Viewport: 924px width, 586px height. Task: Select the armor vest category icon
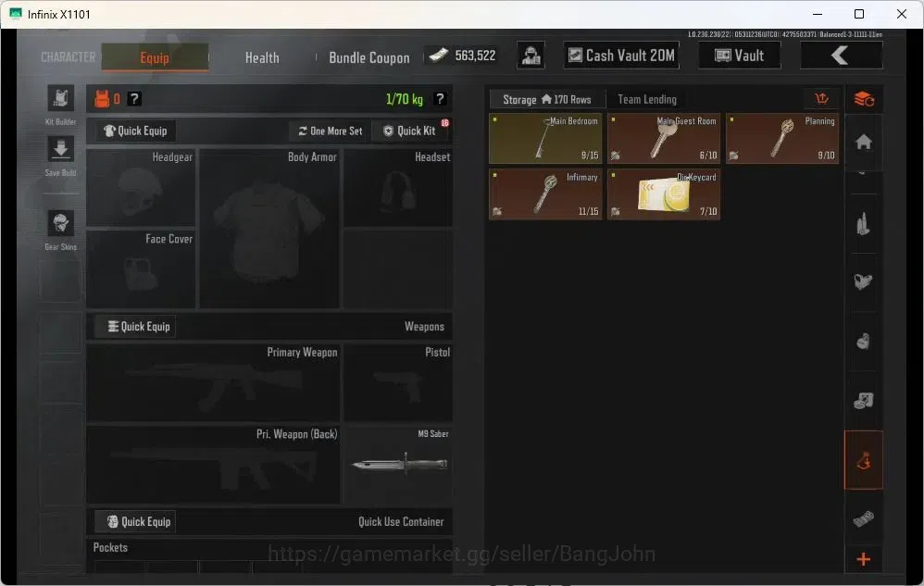(864, 282)
